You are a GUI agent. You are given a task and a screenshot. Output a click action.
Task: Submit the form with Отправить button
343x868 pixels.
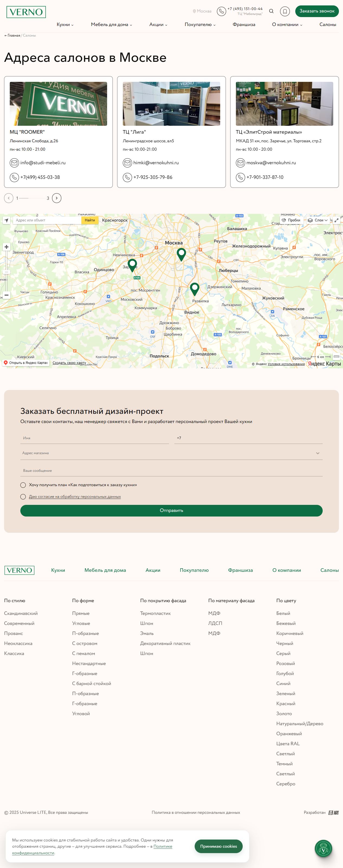(171, 511)
